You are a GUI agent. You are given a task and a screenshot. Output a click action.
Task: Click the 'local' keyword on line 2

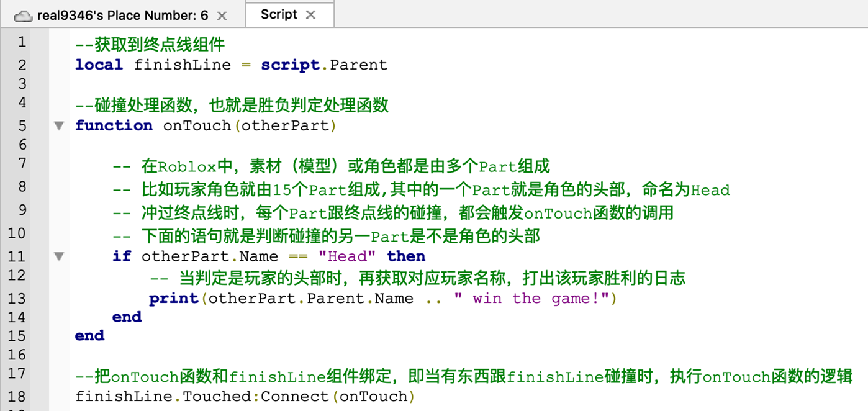(x=99, y=65)
